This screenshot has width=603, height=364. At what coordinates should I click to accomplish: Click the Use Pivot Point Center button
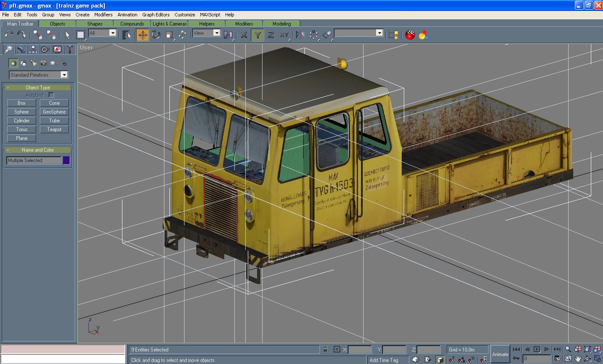pyautogui.click(x=229, y=35)
